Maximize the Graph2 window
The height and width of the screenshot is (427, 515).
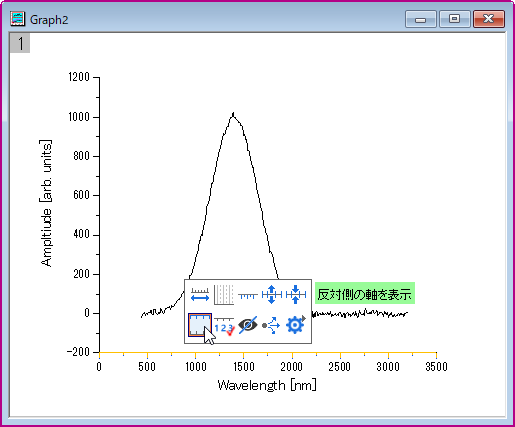pos(455,19)
